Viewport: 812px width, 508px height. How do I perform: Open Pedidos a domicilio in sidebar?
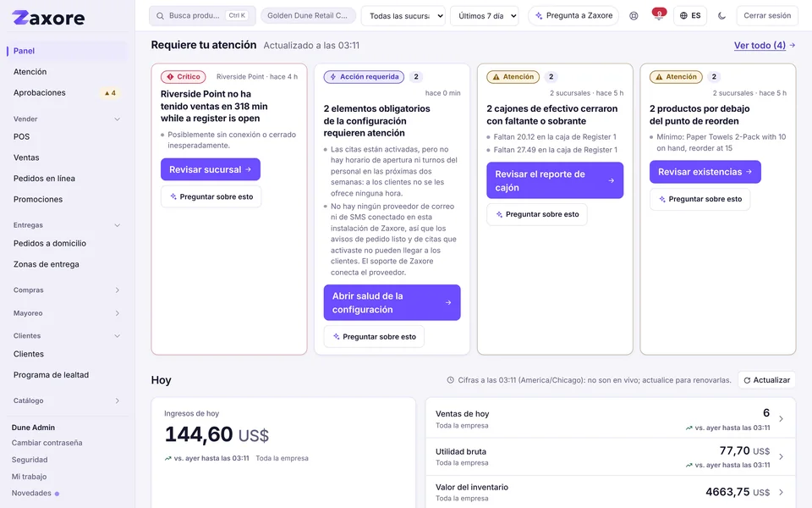68,243
